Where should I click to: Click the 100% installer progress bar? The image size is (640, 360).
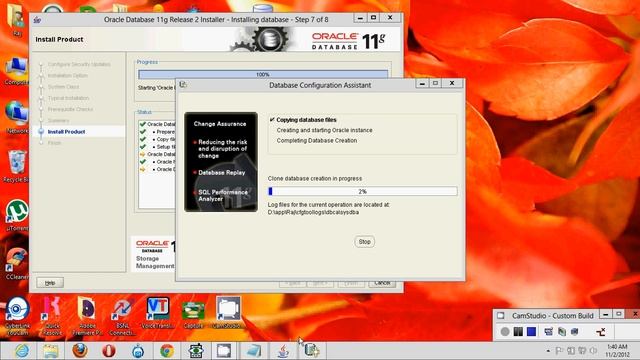coord(263,74)
